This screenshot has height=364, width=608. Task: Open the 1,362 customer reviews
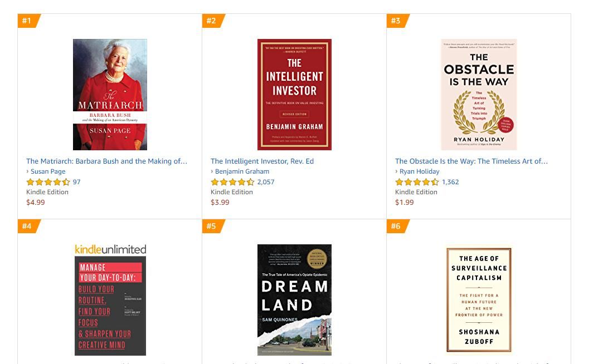click(x=450, y=182)
